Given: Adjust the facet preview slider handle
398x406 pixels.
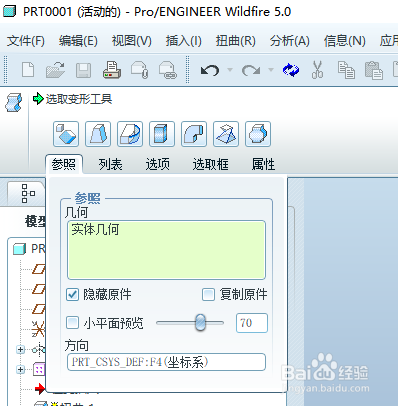Looking at the screenshot, I should 200,323.
